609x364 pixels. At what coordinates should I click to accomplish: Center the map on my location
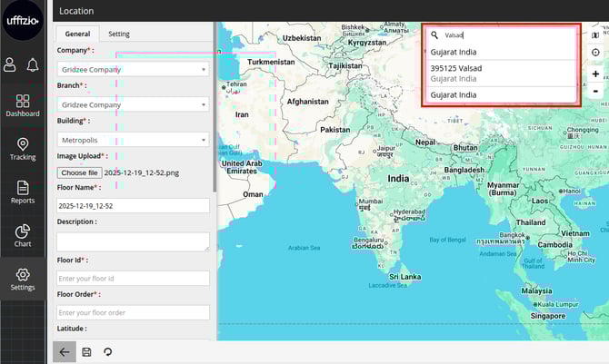coord(595,53)
